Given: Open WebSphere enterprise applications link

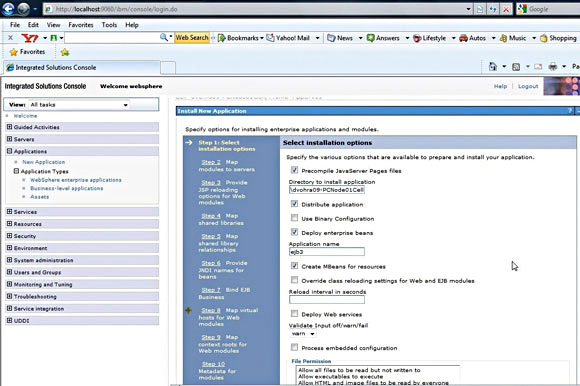Looking at the screenshot, I should [76, 180].
